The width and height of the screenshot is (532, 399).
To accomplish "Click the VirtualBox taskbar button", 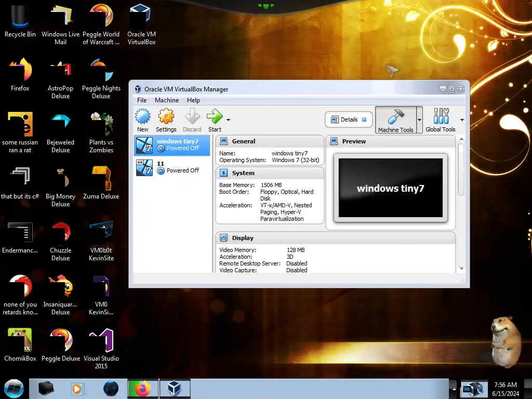I will coord(175,389).
